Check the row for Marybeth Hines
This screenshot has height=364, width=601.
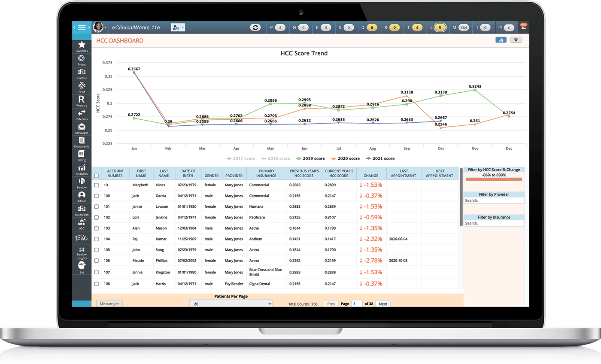point(96,185)
